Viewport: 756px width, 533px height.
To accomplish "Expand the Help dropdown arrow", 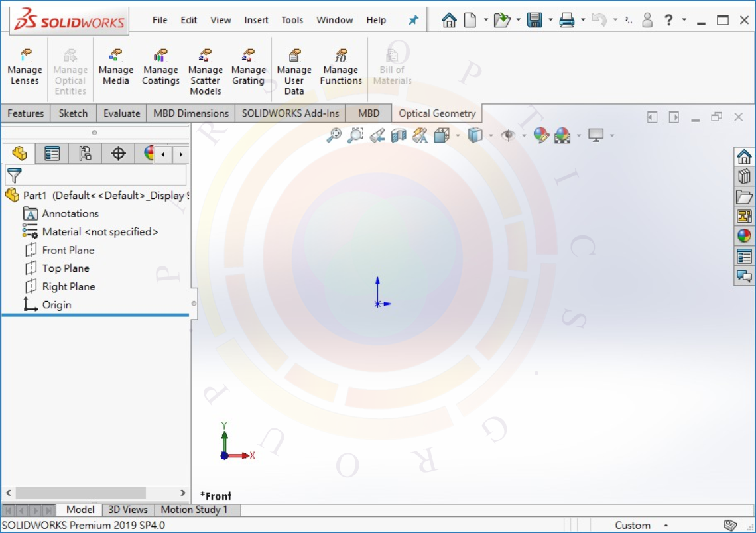I will coord(684,20).
